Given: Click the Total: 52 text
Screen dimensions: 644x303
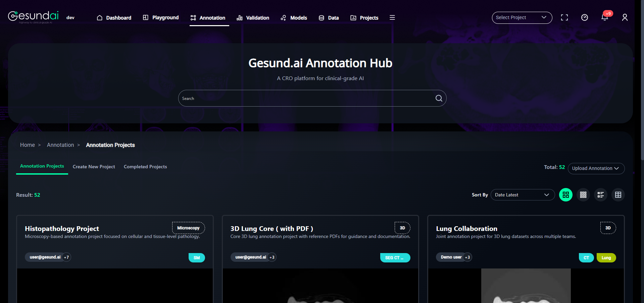Looking at the screenshot, I should pos(554,167).
